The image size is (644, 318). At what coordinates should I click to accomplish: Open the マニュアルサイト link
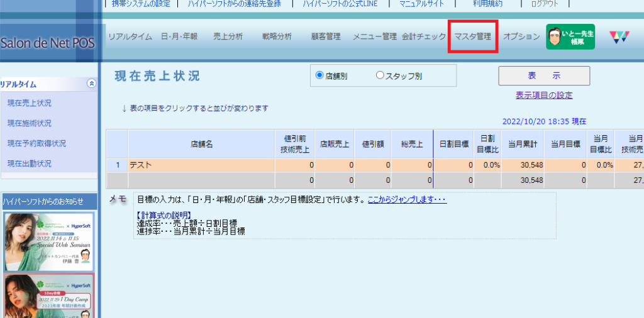coord(421,3)
